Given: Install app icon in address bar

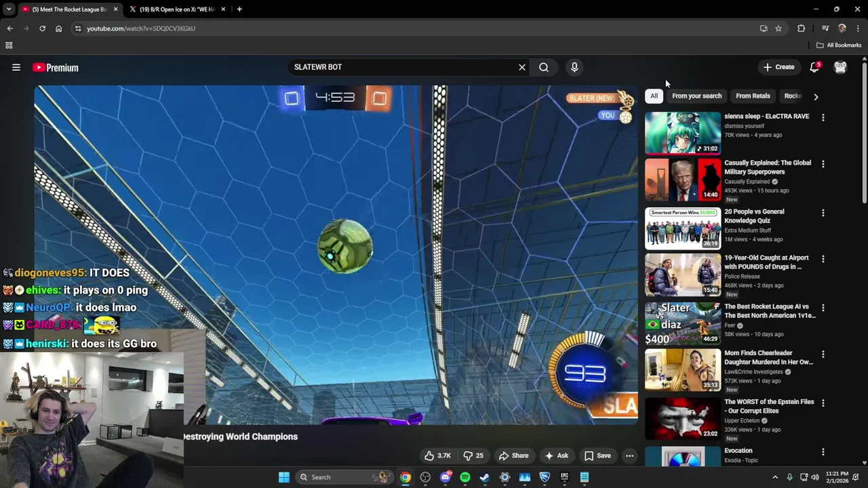Looking at the screenshot, I should pos(764,28).
